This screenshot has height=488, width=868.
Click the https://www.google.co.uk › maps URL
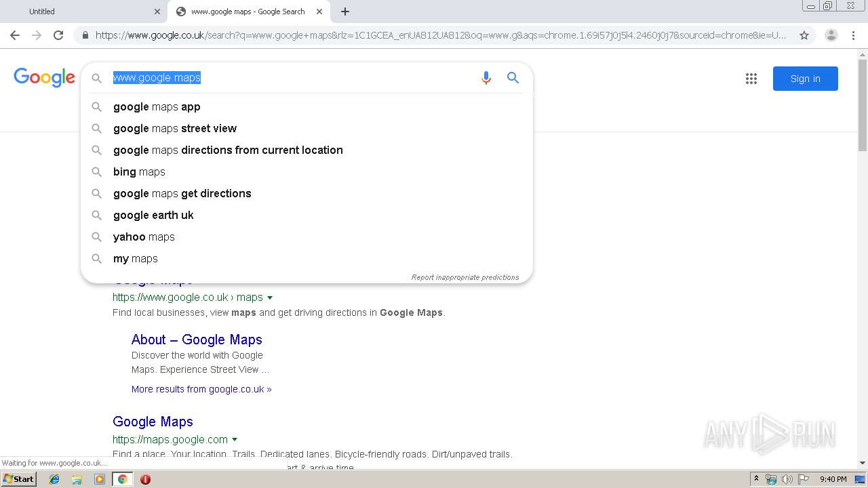(188, 297)
